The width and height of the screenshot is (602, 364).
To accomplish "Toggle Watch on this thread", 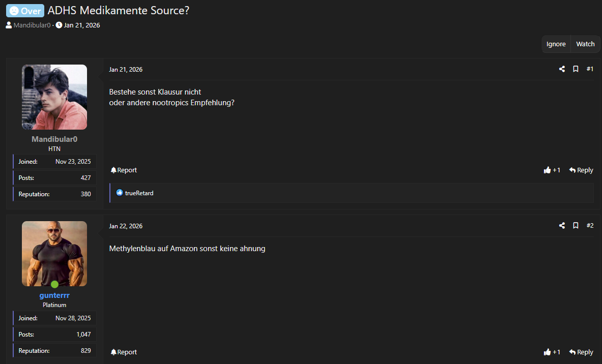I will 585,44.
